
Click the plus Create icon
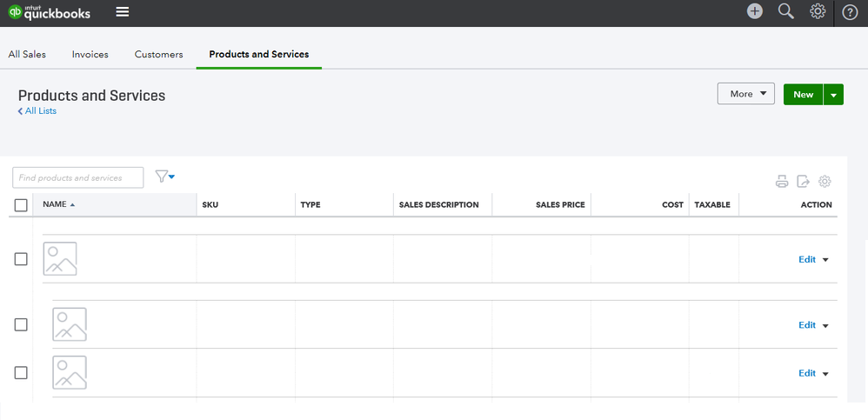(x=755, y=11)
